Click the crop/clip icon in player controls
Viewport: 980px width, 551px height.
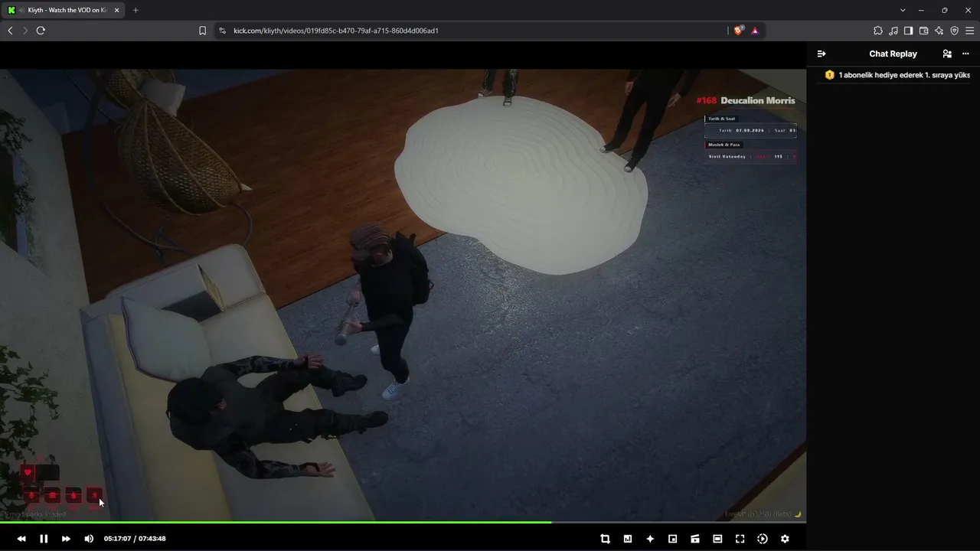tap(605, 539)
